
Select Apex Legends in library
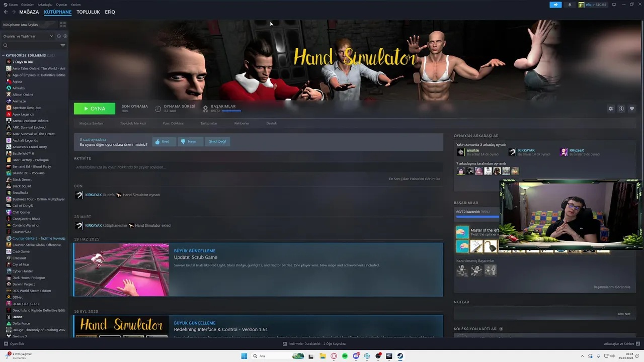click(23, 114)
